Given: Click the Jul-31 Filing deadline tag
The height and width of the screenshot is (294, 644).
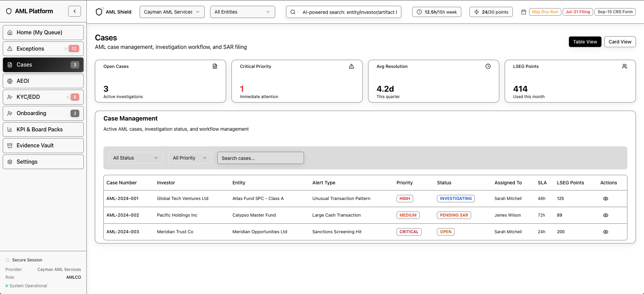Looking at the screenshot, I should click(x=578, y=12).
